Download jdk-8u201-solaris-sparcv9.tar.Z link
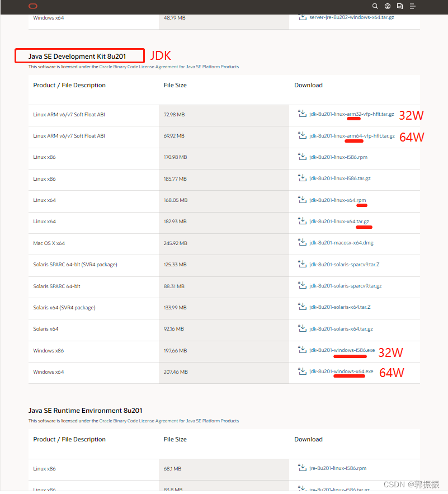The width and height of the screenshot is (448, 494). (x=345, y=264)
